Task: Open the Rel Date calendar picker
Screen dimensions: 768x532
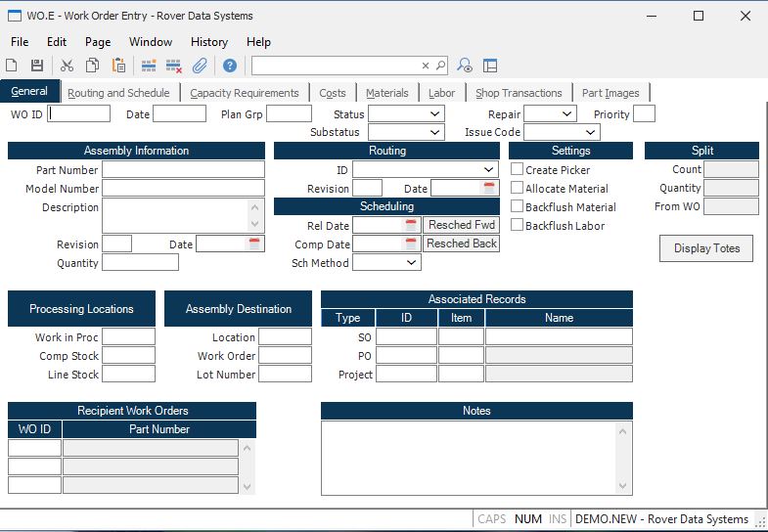Action: click(x=411, y=226)
